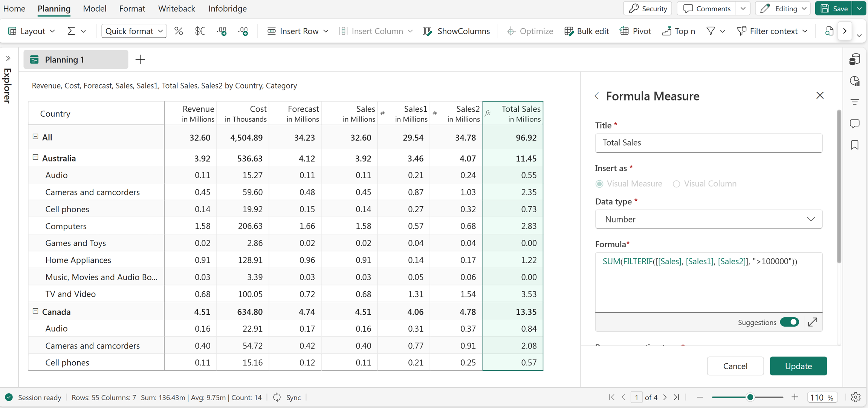Zoom out with the minus button

(700, 397)
